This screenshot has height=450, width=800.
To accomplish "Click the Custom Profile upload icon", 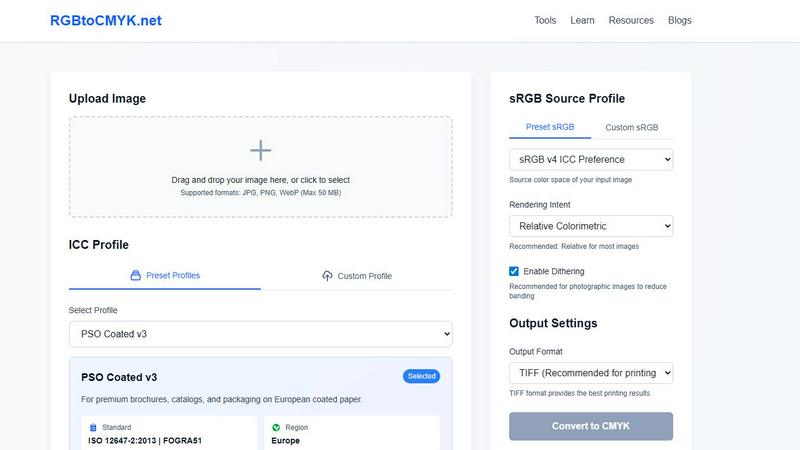I will tap(327, 276).
